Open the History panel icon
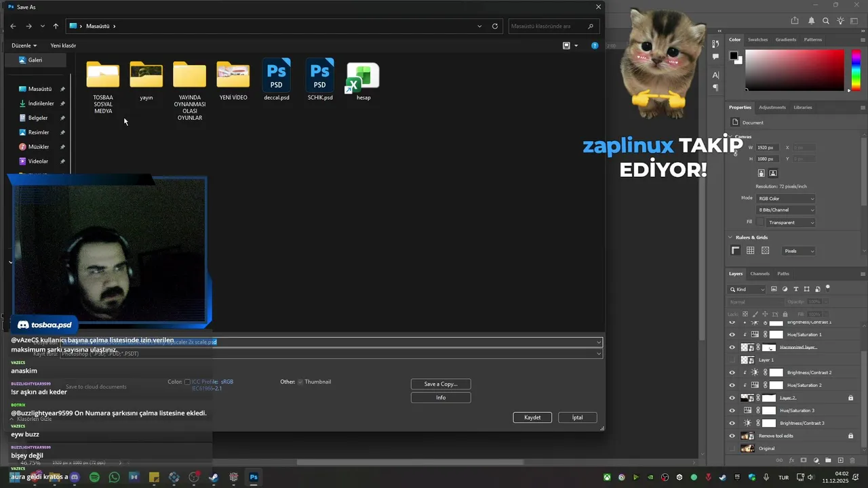Image resolution: width=868 pixels, height=488 pixels. pyautogui.click(x=715, y=44)
